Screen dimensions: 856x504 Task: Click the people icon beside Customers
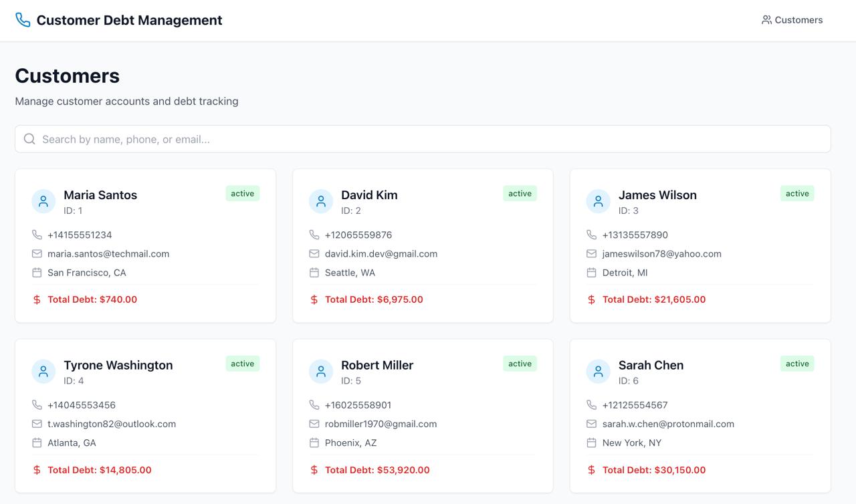pyautogui.click(x=766, y=20)
